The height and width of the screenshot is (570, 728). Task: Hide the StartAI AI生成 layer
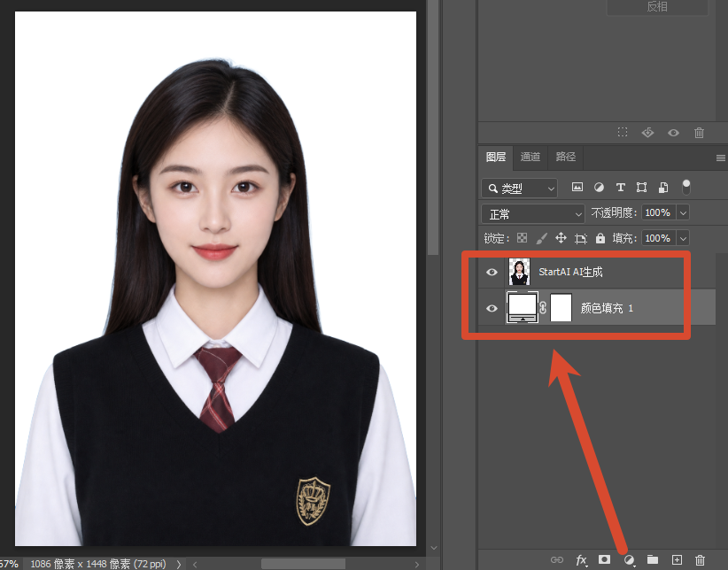point(492,272)
